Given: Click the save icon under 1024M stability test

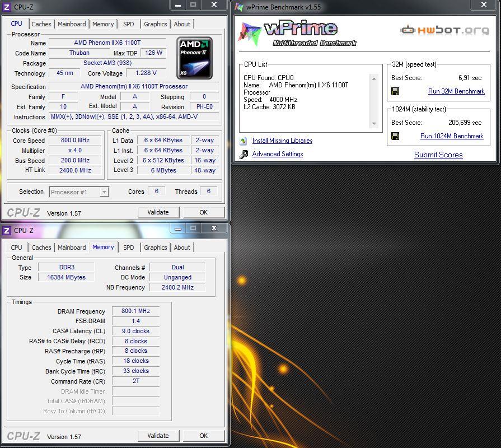Looking at the screenshot, I should [x=395, y=136].
